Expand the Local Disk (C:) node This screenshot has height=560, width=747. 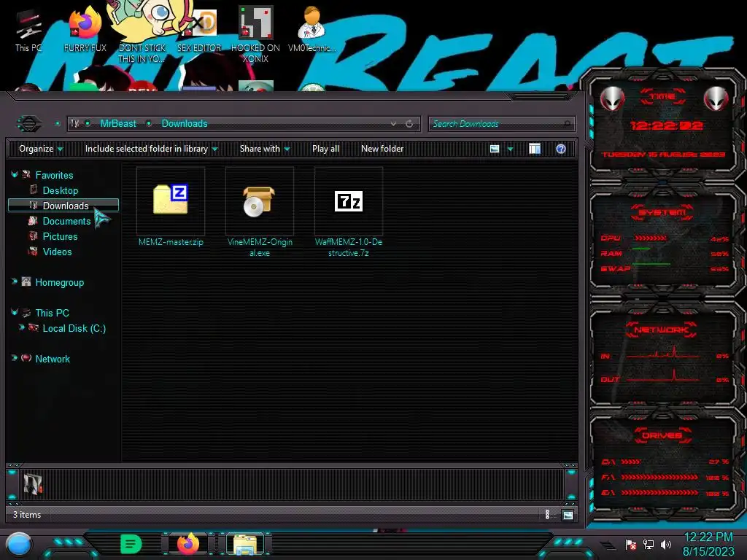tap(21, 327)
